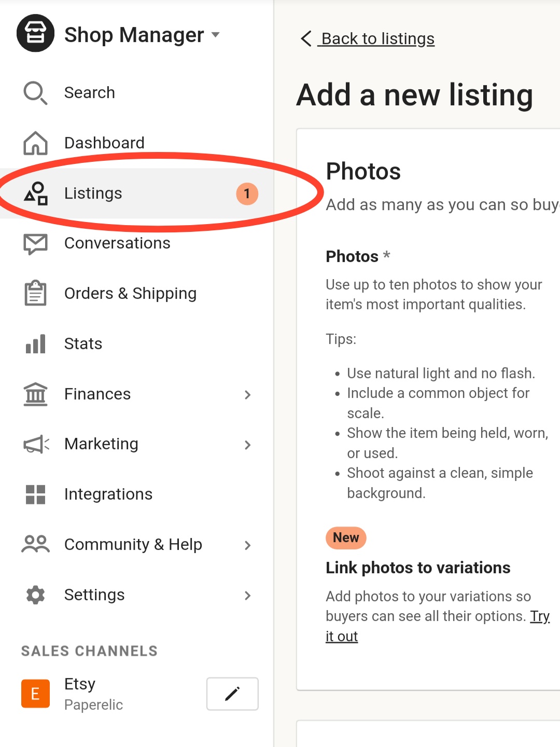This screenshot has height=747, width=560.
Task: Click the pencil edit button next to Etsy
Action: [232, 694]
